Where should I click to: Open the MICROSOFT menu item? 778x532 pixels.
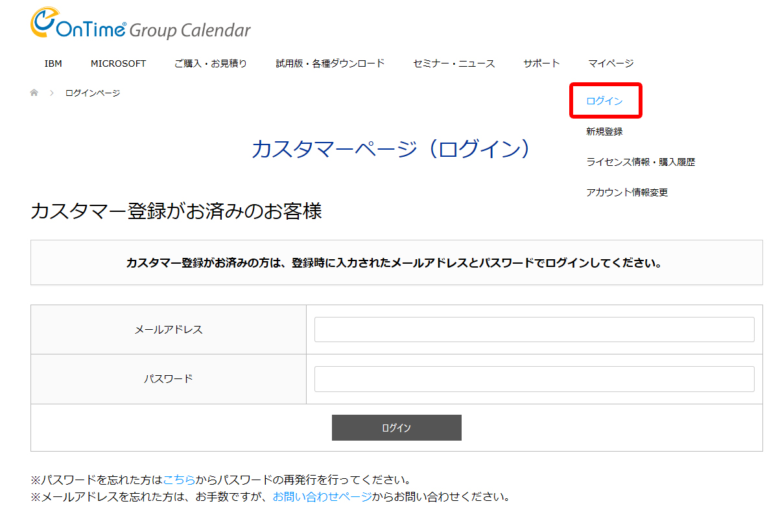coord(118,63)
